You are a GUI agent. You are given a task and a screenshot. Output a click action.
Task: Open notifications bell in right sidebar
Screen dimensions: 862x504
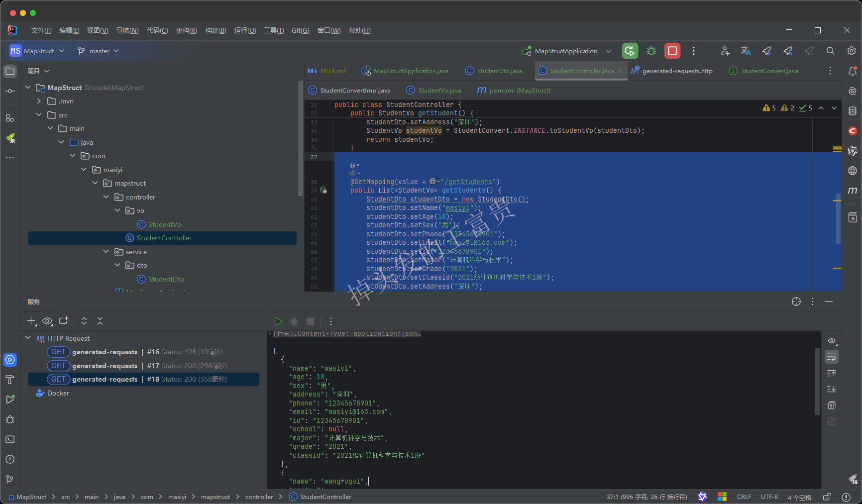tap(853, 71)
